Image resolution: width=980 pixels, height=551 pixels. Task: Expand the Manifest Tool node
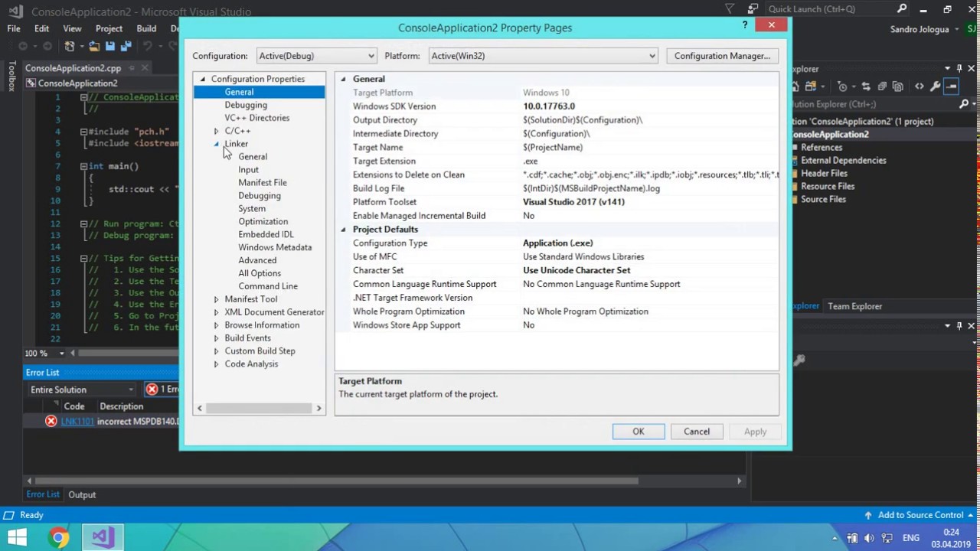coord(216,299)
